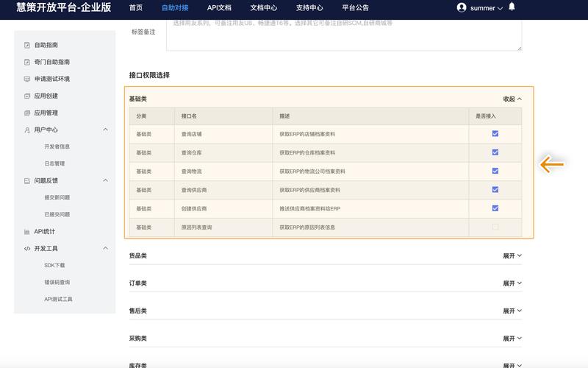
Task: Click the 应用管理 sidebar icon
Action: pos(27,113)
